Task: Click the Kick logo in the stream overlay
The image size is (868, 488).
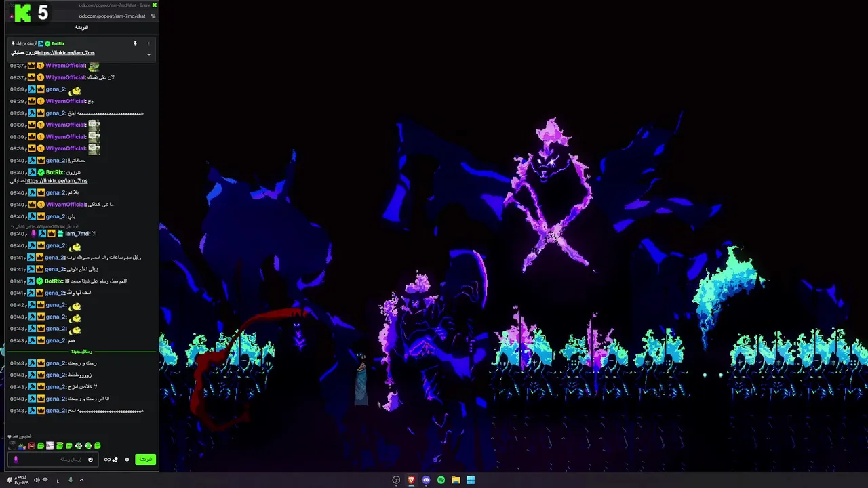Action: (23, 12)
